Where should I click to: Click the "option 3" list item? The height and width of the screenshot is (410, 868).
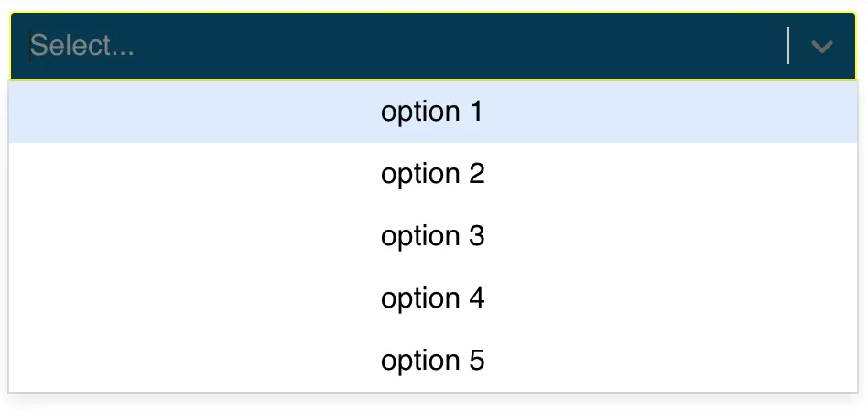tap(432, 236)
